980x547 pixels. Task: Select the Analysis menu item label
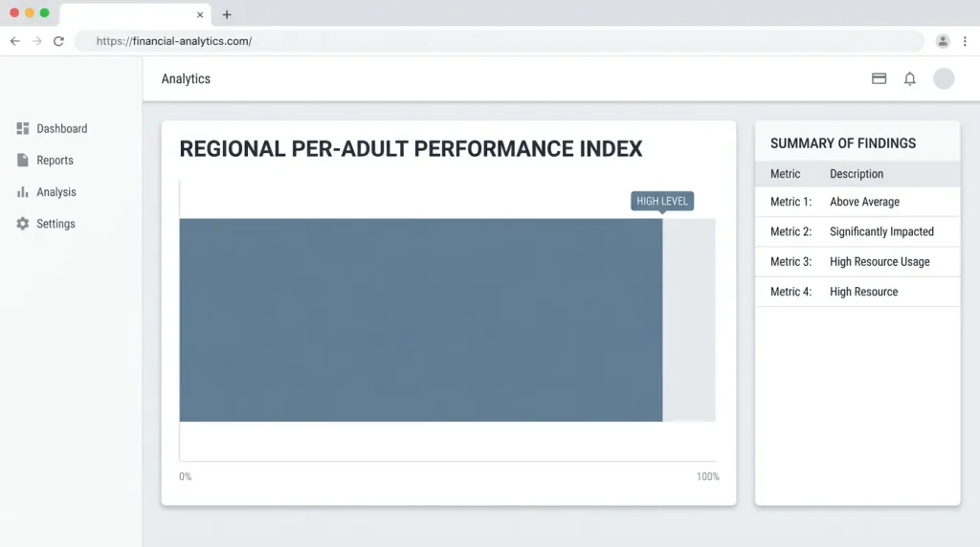pyautogui.click(x=56, y=192)
